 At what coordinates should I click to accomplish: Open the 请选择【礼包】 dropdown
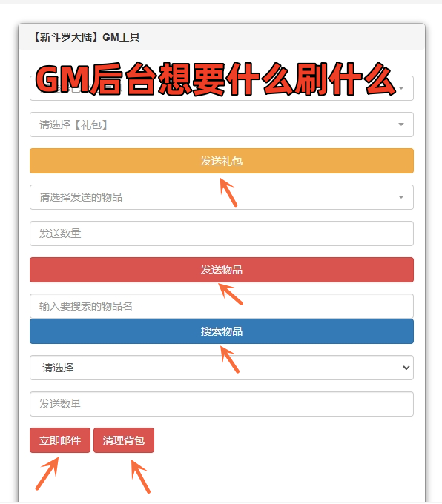(x=221, y=125)
